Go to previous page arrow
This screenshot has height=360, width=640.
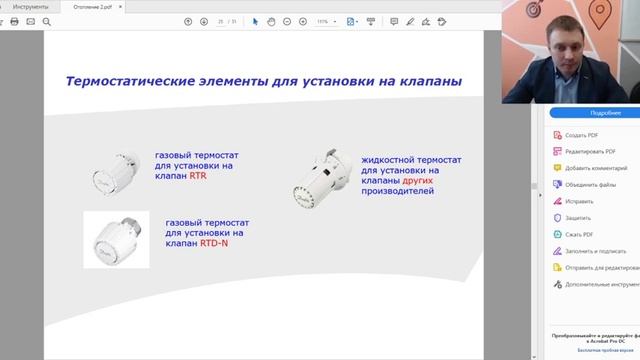[x=188, y=22]
